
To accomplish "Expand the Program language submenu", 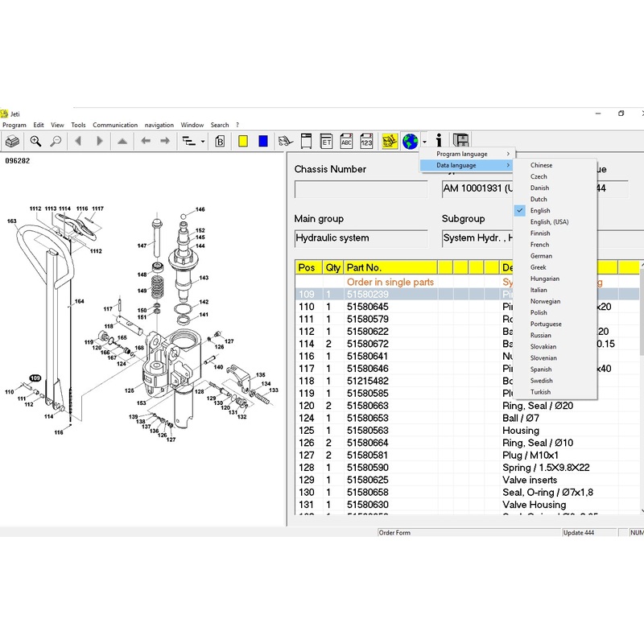I will coord(466,154).
